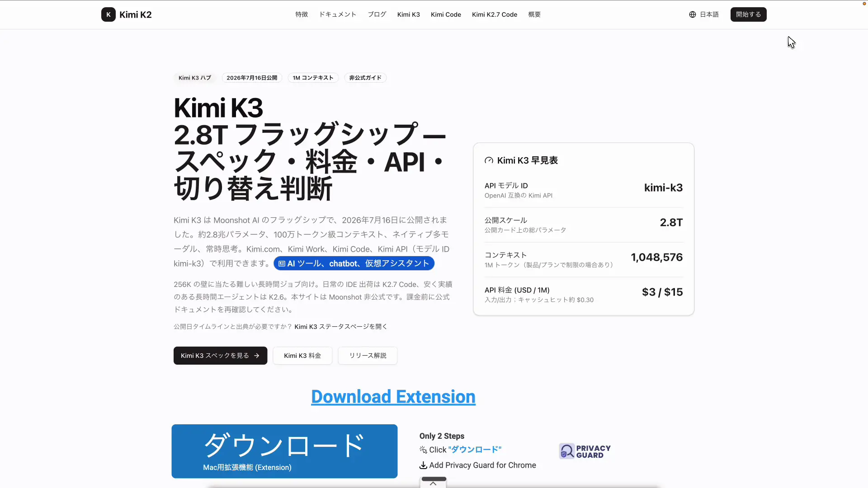The image size is (868, 488).
Task: Click the OpenAI 互換の Kimi API subtext
Action: point(519,196)
